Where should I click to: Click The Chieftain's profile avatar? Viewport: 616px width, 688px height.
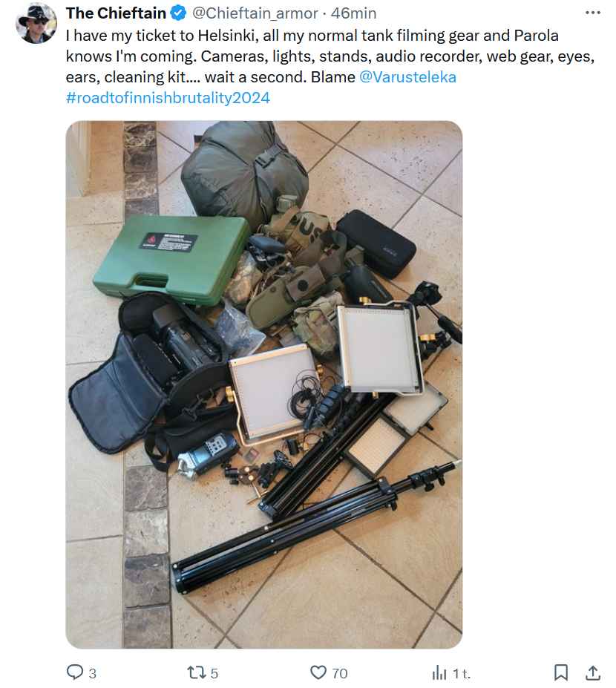point(36,23)
